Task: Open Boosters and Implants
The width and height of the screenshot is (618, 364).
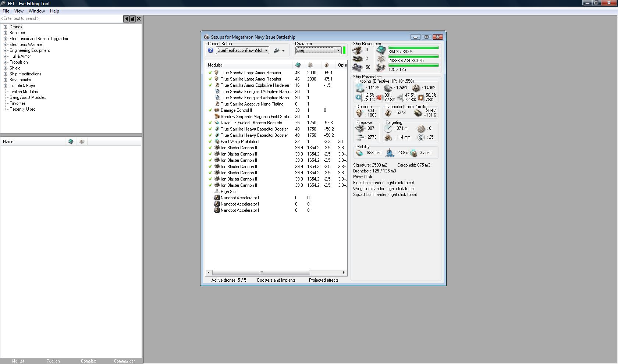Action: [276, 280]
